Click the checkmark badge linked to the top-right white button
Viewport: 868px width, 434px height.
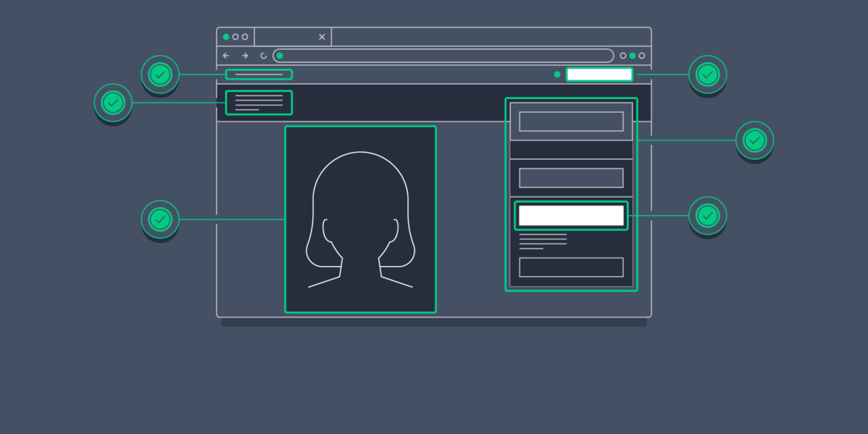click(707, 74)
